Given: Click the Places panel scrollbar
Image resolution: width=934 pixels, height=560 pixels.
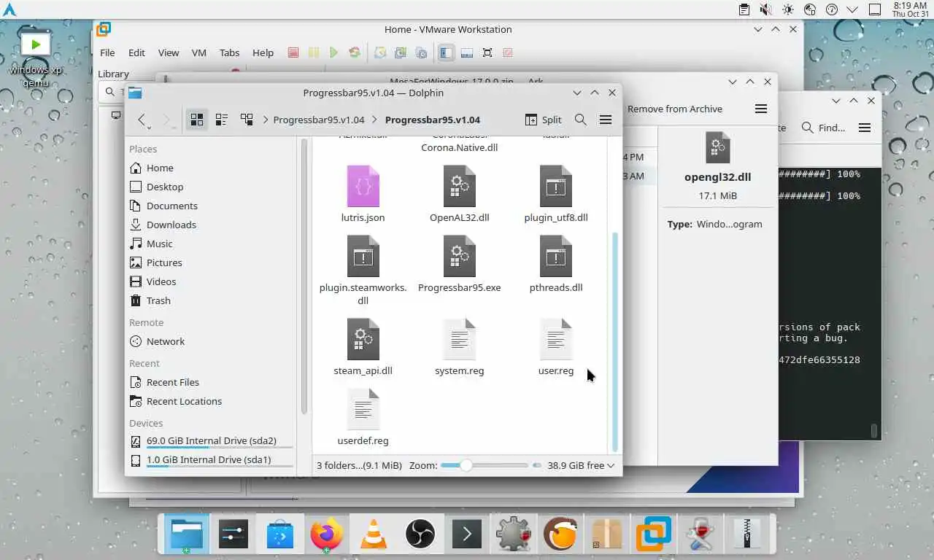Looking at the screenshot, I should [304, 277].
